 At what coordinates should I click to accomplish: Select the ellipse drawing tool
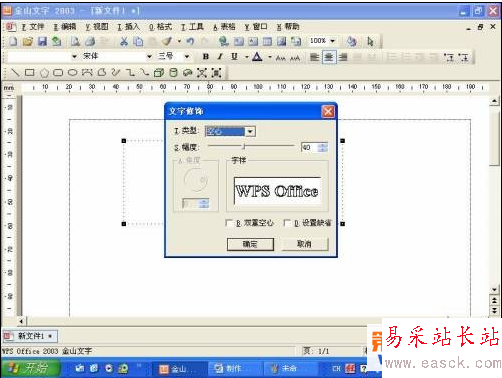pos(73,72)
